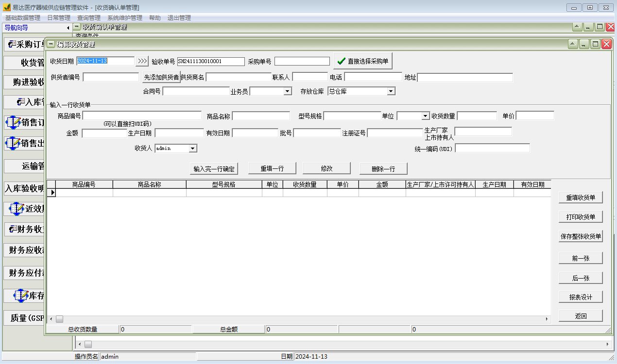The width and height of the screenshot is (617, 364).
Task: Click the 删除一行 button
Action: [383, 168]
